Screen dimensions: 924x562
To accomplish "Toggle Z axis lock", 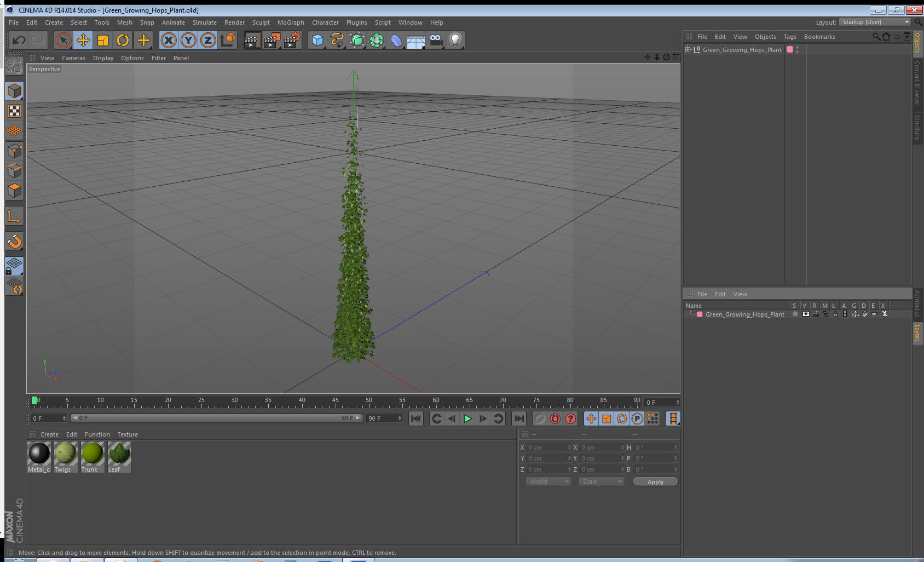I will click(x=208, y=40).
